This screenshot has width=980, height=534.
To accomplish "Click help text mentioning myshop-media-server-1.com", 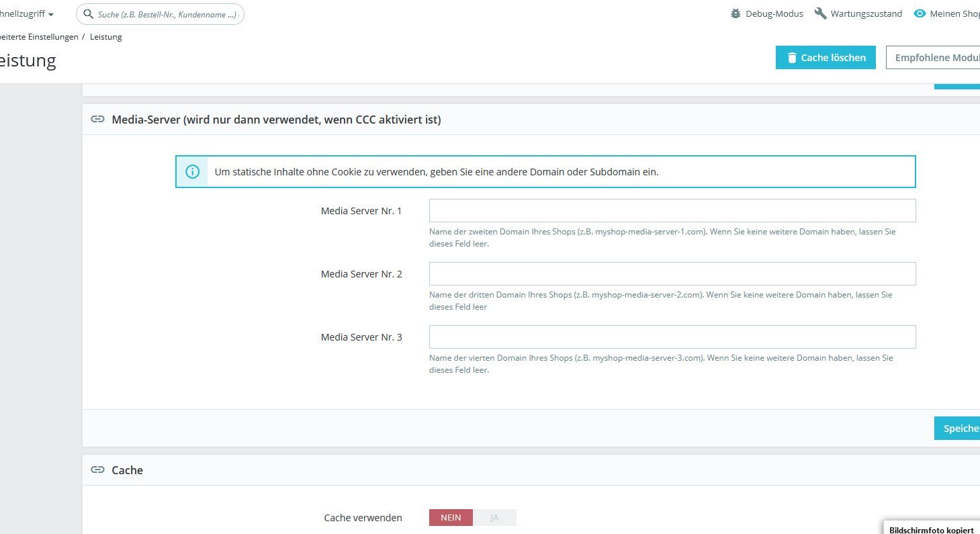I will coord(662,238).
